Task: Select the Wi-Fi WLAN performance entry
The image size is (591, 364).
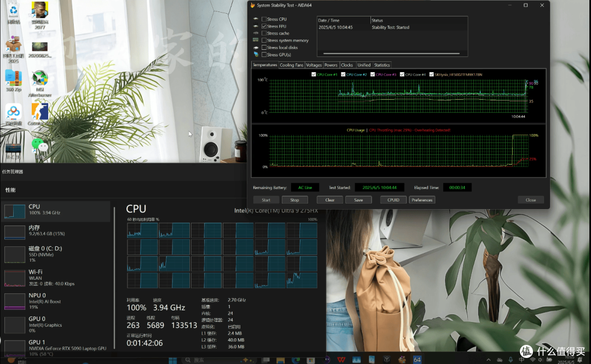Action: (x=56, y=278)
